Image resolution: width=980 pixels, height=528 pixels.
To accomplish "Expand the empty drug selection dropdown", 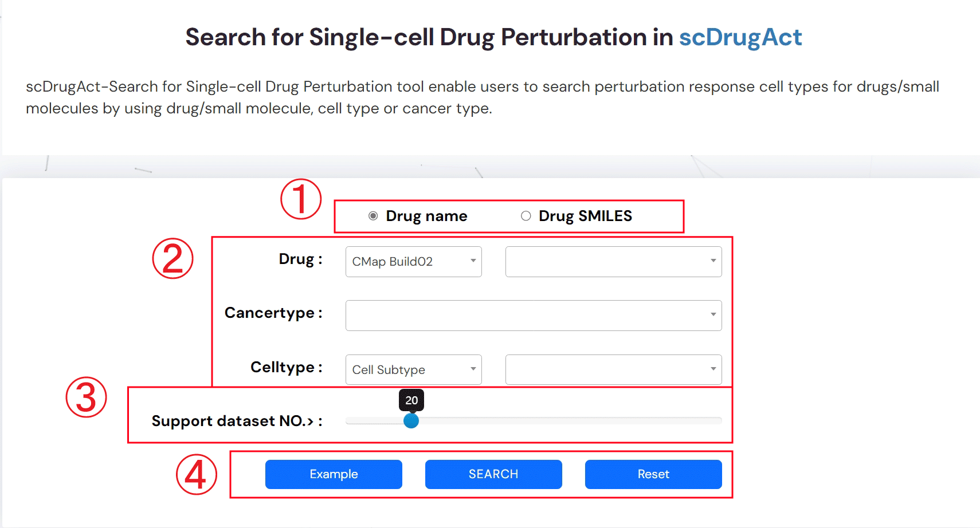I will pyautogui.click(x=613, y=262).
